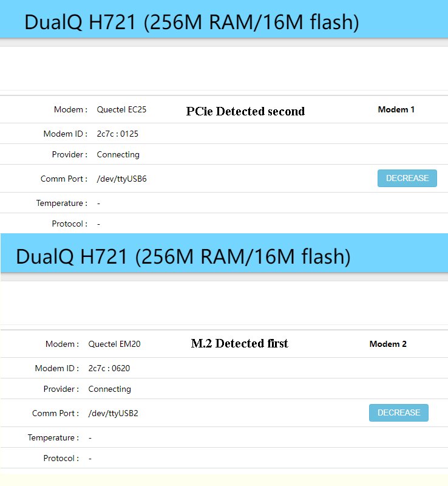Click the second DualQ H721 header title
Viewport: 448px width, 486px height.
pos(183,256)
